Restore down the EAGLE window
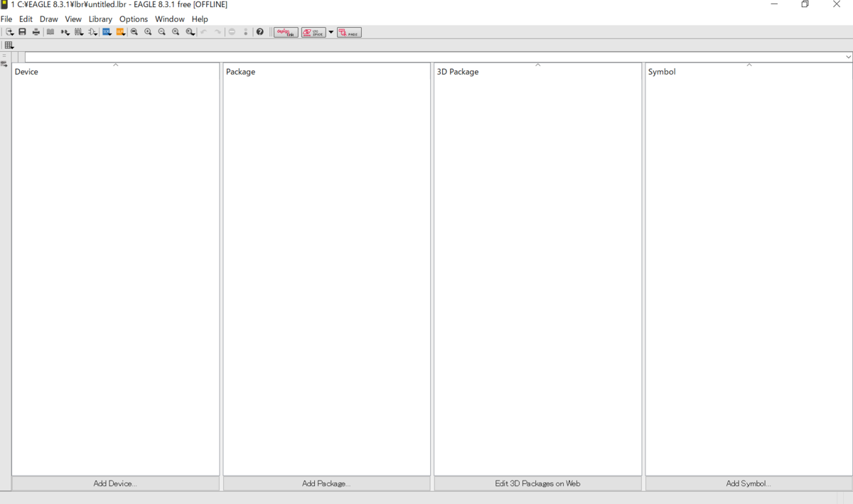The width and height of the screenshot is (853, 504). click(805, 4)
